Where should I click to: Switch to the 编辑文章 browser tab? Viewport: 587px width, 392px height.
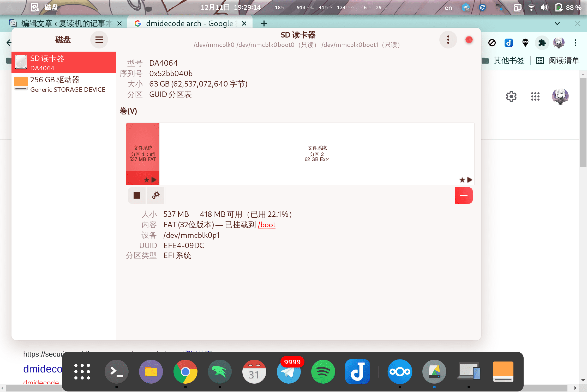click(65, 23)
